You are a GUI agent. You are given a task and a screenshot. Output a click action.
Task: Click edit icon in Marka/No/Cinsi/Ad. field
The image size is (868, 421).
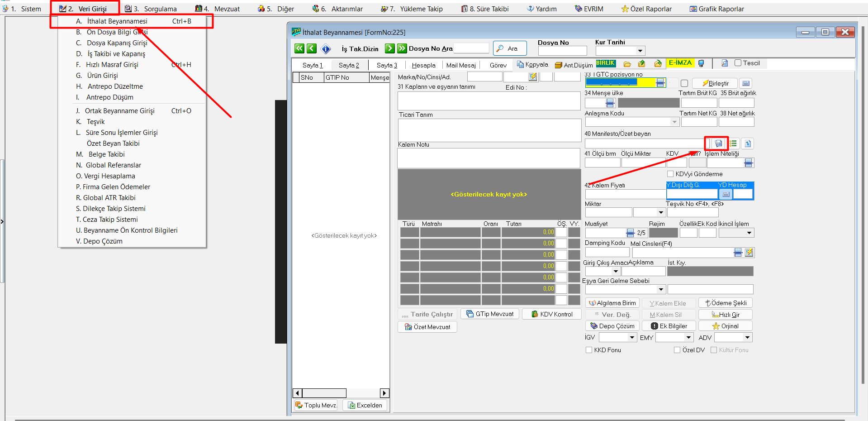coord(533,77)
